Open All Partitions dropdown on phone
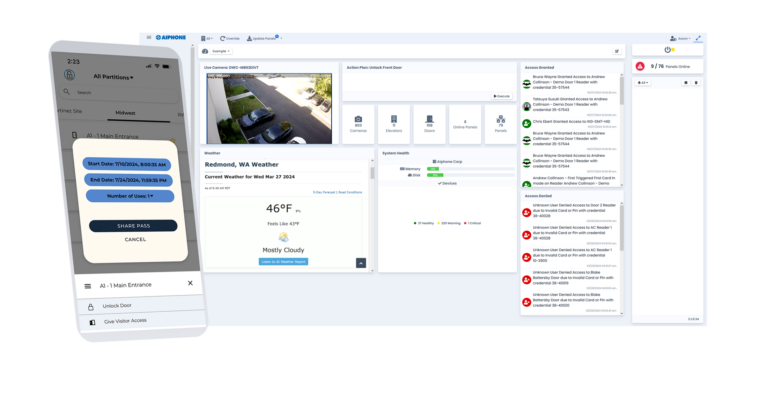The width and height of the screenshot is (768, 403). tap(113, 77)
